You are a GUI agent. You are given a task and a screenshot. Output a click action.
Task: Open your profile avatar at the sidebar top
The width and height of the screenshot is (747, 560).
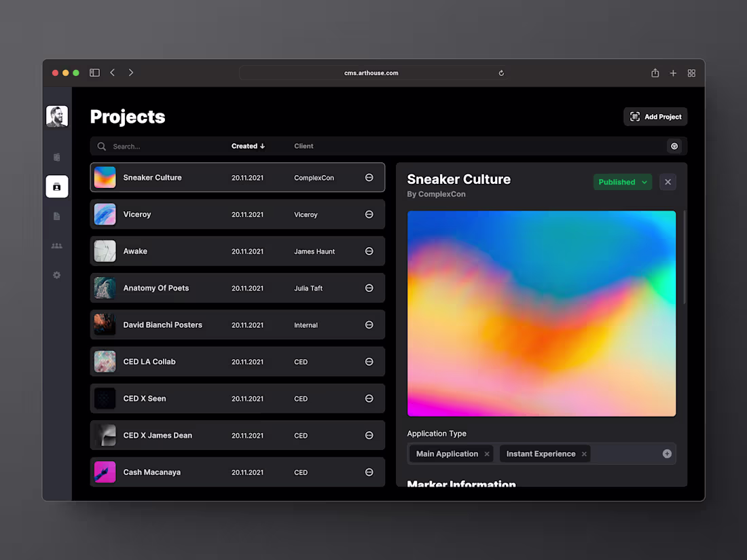[57, 116]
